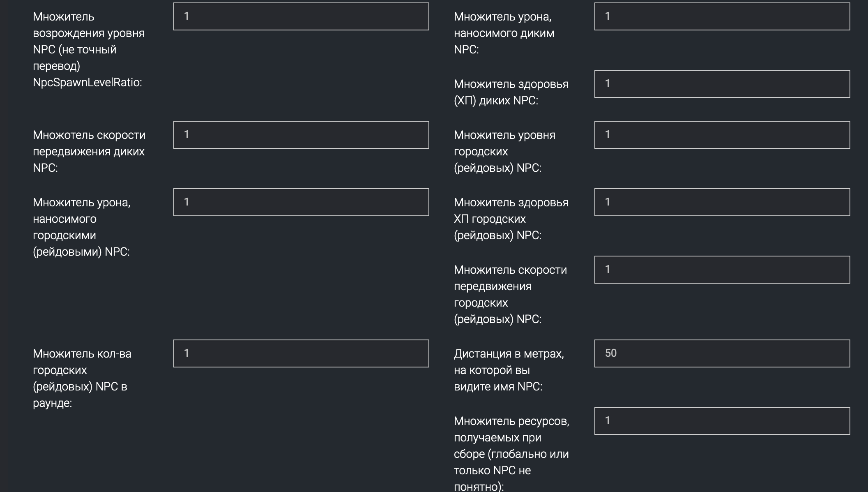Focus the wild NPC health (ХП) multiplier input

tap(722, 84)
